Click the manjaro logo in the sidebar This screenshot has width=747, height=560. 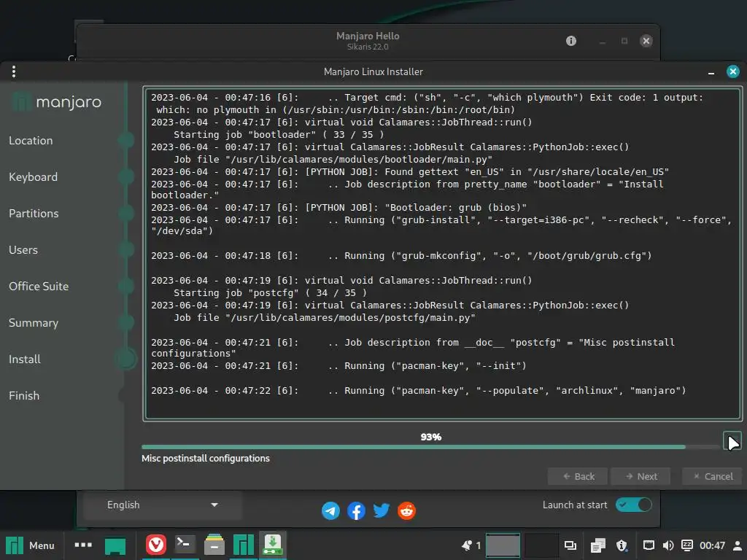[57, 102]
